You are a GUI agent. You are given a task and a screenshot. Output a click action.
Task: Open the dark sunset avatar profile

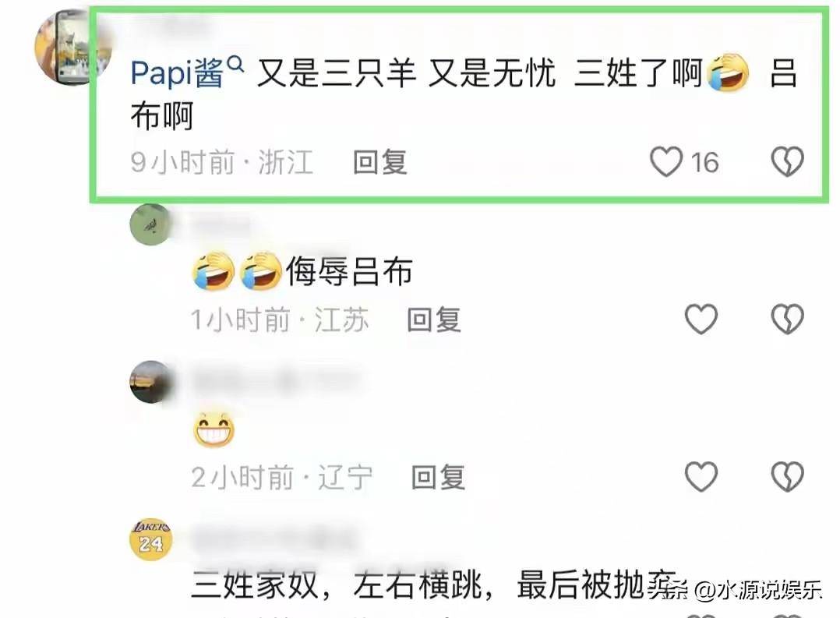pos(150,382)
